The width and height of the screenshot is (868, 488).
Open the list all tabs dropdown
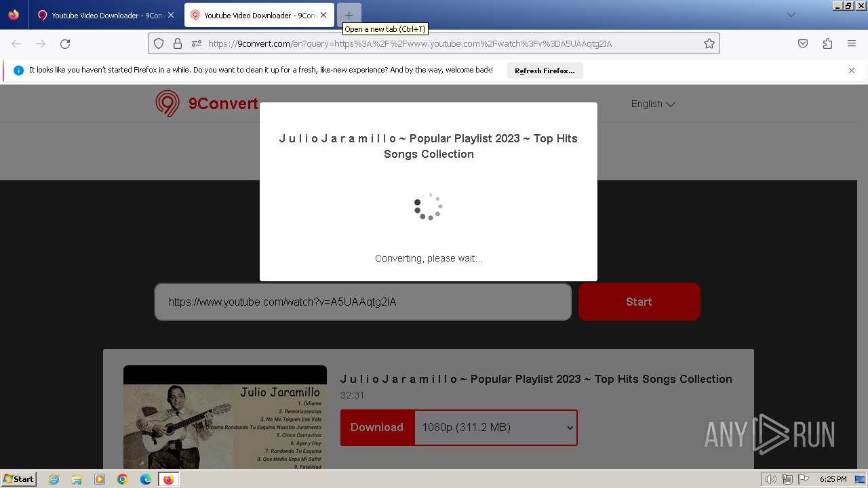tap(791, 15)
